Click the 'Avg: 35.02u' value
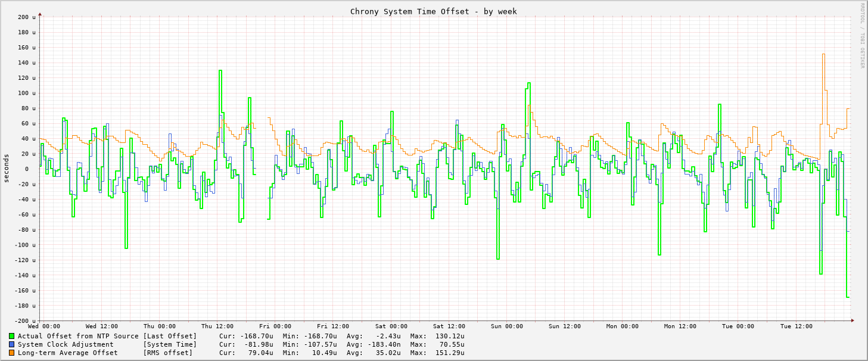 click(x=374, y=353)
